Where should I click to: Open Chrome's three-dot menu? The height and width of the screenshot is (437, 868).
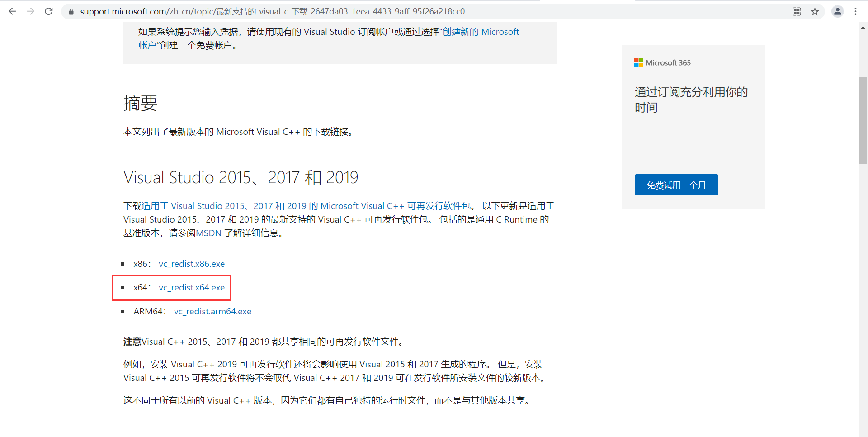(855, 12)
